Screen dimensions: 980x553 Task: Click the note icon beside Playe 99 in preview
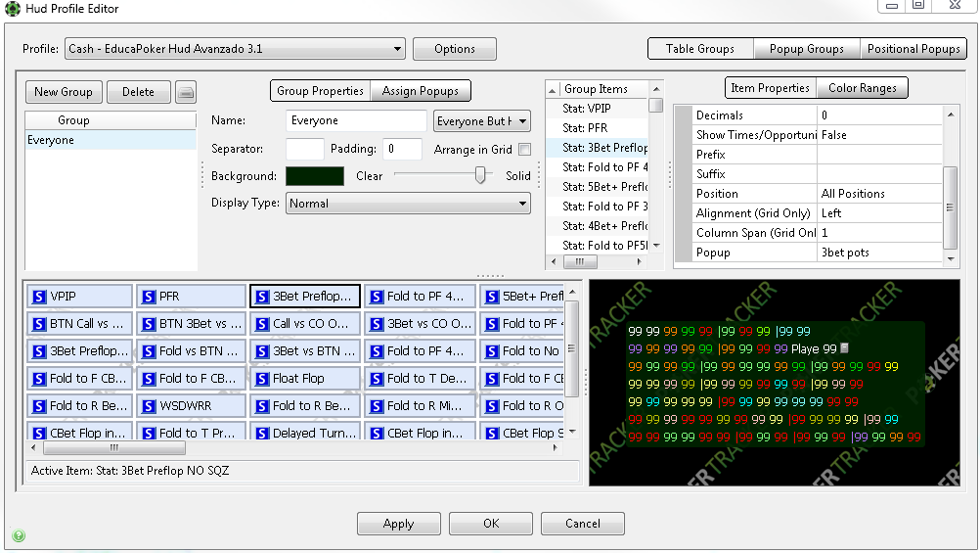click(844, 347)
